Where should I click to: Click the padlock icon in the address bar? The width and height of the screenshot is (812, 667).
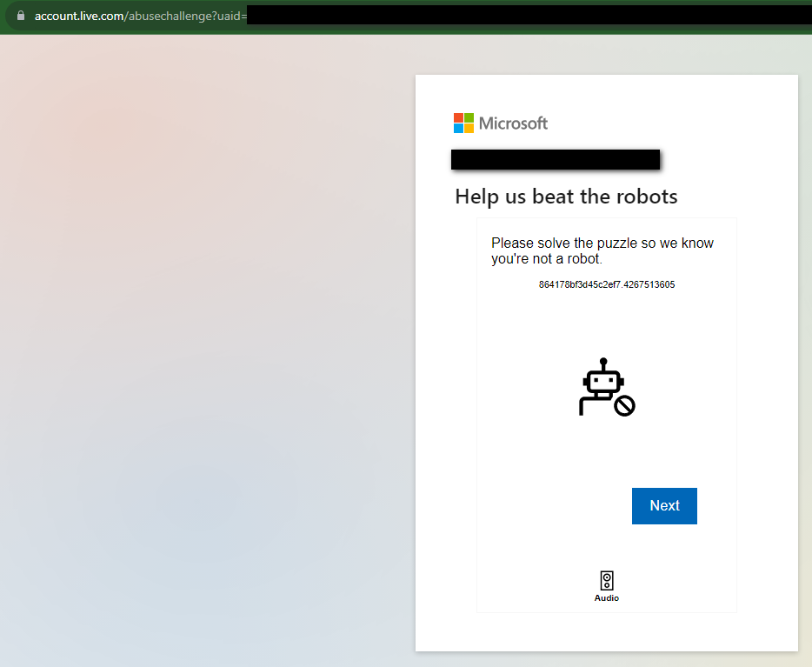(x=21, y=16)
